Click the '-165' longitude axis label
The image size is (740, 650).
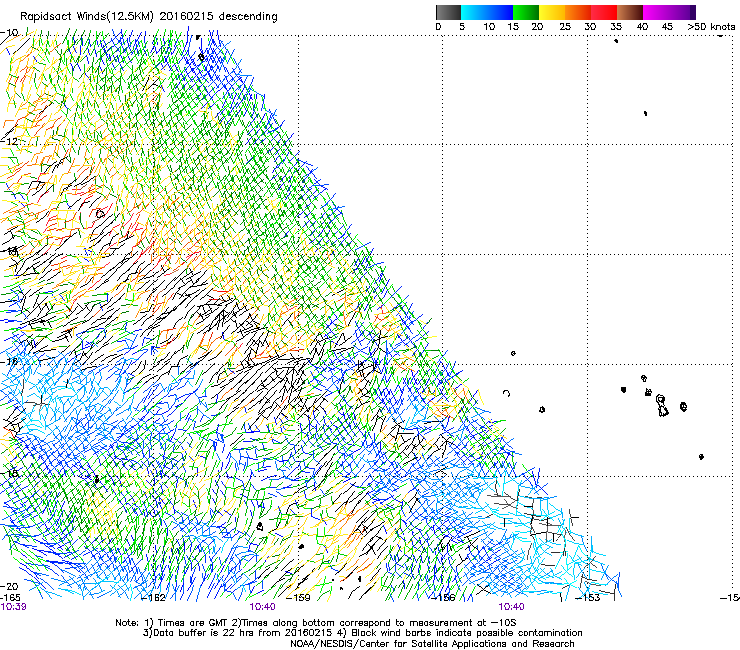(x=10, y=598)
